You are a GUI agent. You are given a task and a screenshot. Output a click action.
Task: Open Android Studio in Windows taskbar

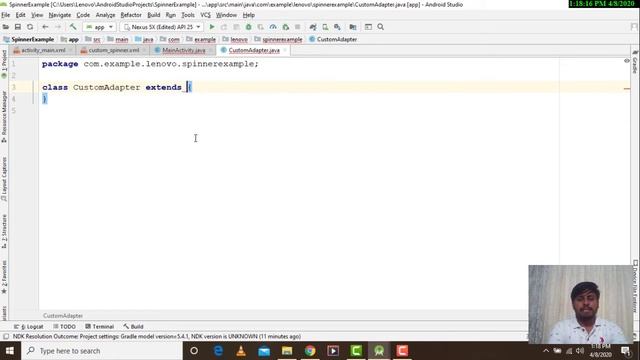coord(379,351)
